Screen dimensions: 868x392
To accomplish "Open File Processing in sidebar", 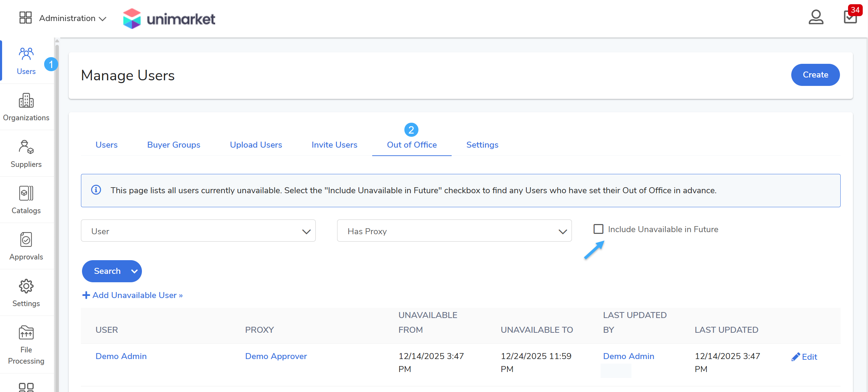I will pyautogui.click(x=26, y=345).
